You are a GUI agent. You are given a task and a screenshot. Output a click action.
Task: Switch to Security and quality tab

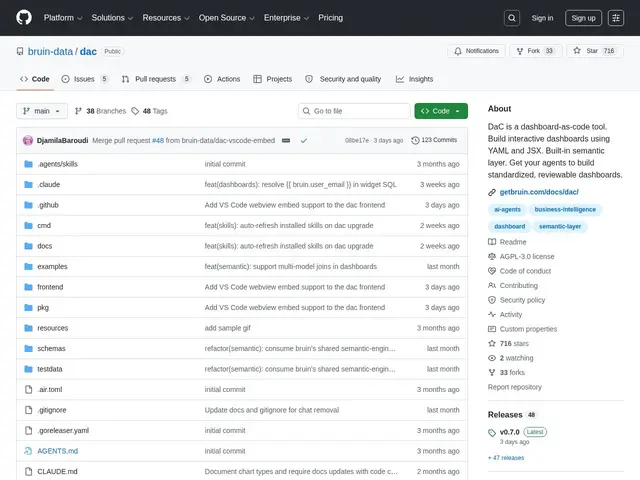click(x=343, y=79)
